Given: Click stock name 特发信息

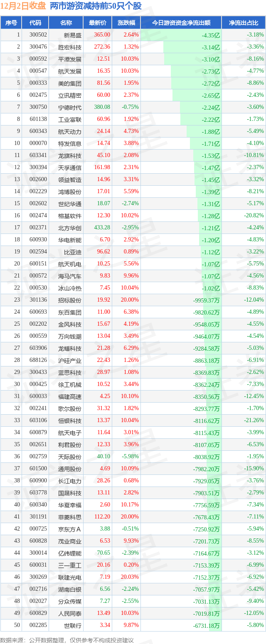Looking at the screenshot, I should 70,144.
